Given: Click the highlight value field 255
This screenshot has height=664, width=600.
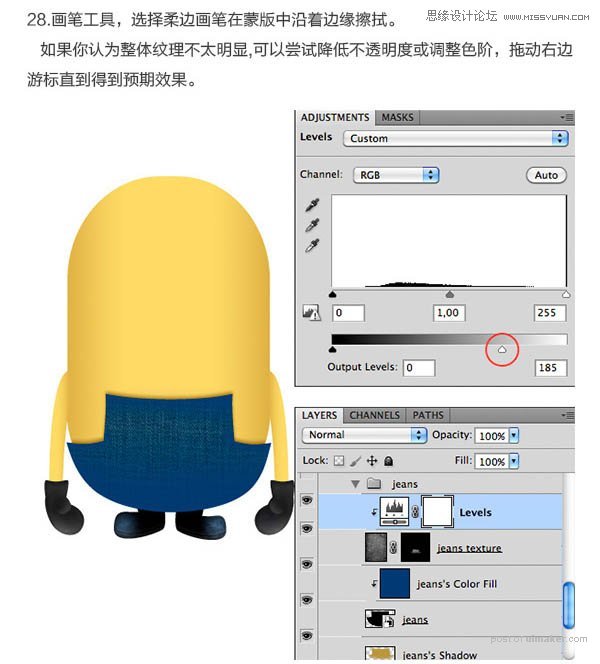Looking at the screenshot, I should point(550,313).
